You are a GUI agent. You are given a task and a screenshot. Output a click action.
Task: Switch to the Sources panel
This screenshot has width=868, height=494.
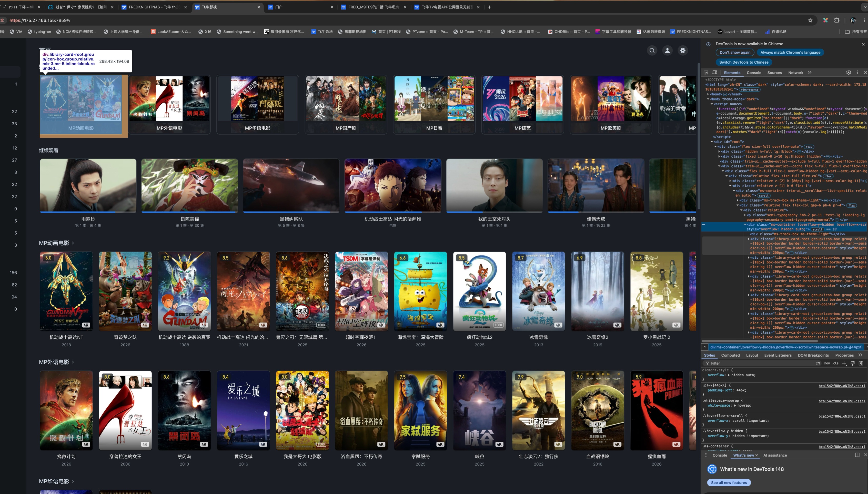tap(774, 73)
